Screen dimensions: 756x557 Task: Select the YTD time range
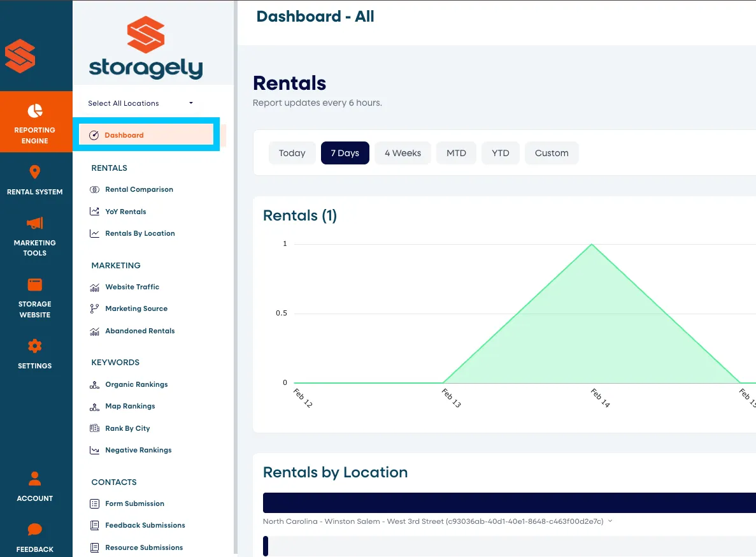(501, 153)
